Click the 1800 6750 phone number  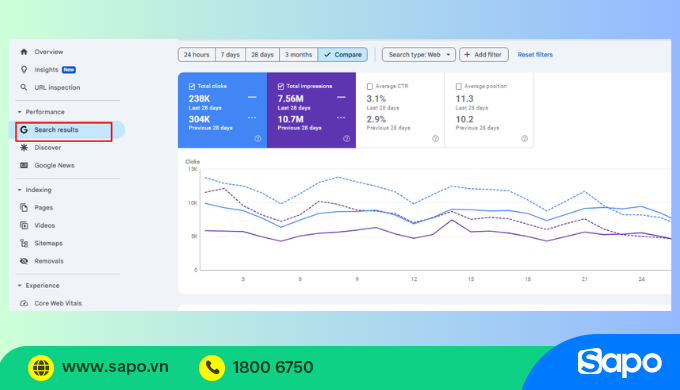click(x=273, y=367)
